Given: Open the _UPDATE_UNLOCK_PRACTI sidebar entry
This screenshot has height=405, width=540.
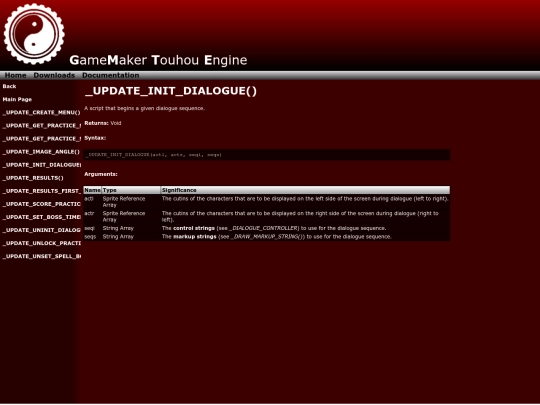Looking at the screenshot, I should point(42,243).
